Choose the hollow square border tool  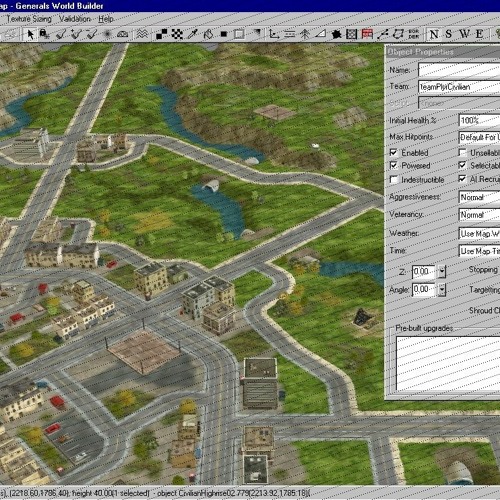coord(239,34)
